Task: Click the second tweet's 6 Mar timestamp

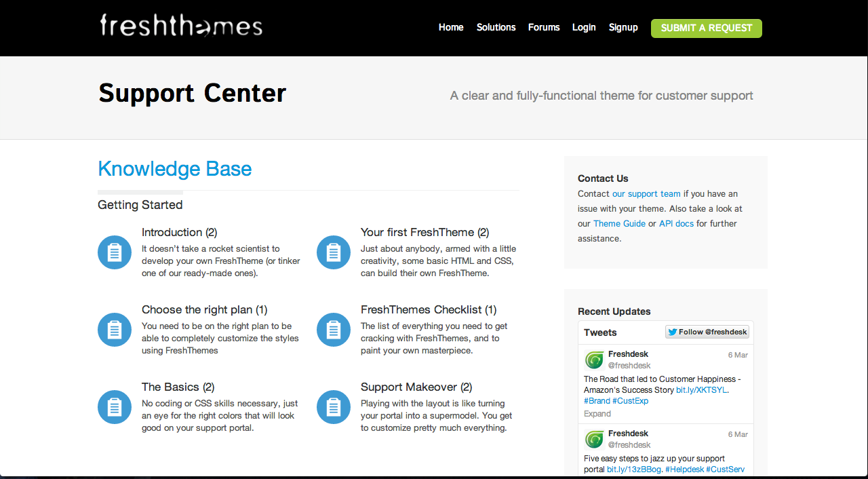Action: (x=738, y=434)
